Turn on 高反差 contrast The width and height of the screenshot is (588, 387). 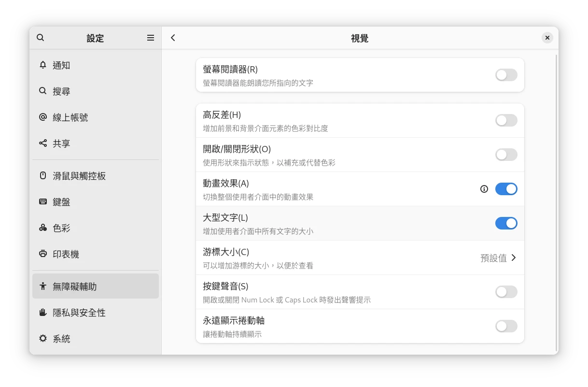506,120
